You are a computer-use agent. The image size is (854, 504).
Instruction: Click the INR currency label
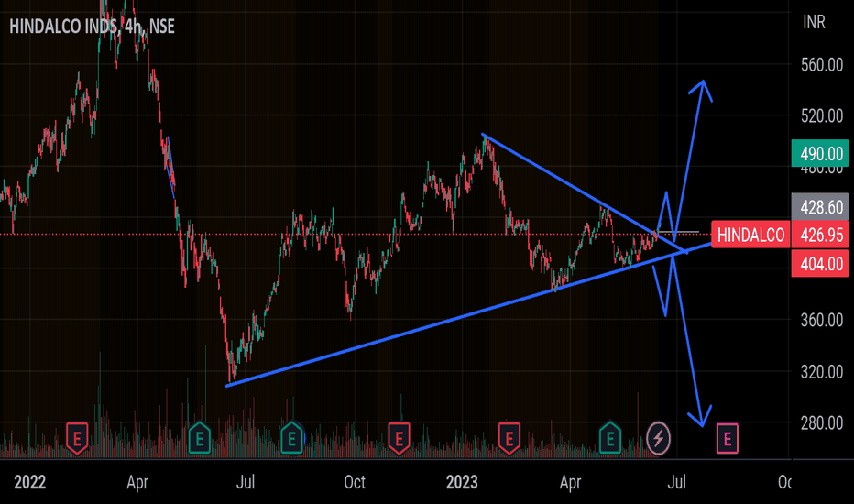point(814,22)
